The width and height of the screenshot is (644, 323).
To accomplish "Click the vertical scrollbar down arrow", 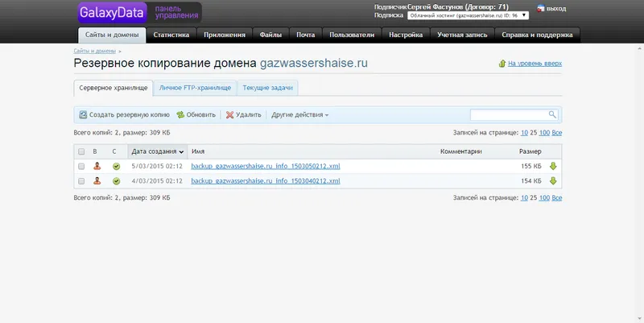I will (x=640, y=319).
